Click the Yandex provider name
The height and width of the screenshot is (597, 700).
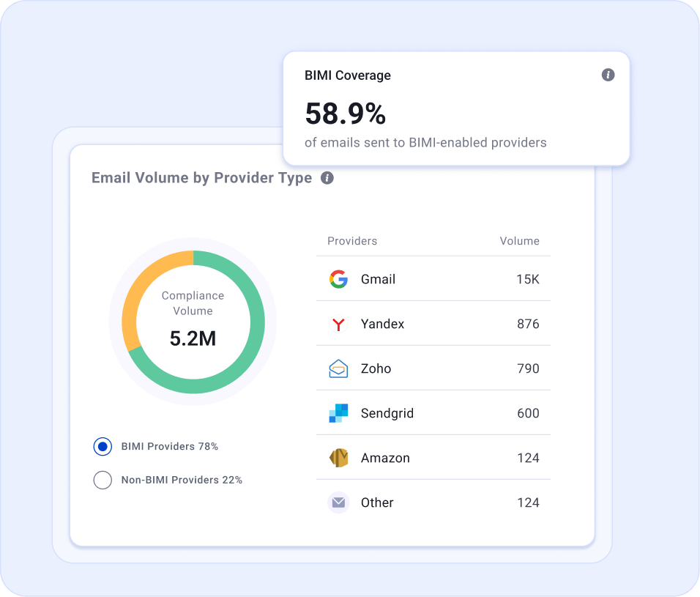click(383, 325)
